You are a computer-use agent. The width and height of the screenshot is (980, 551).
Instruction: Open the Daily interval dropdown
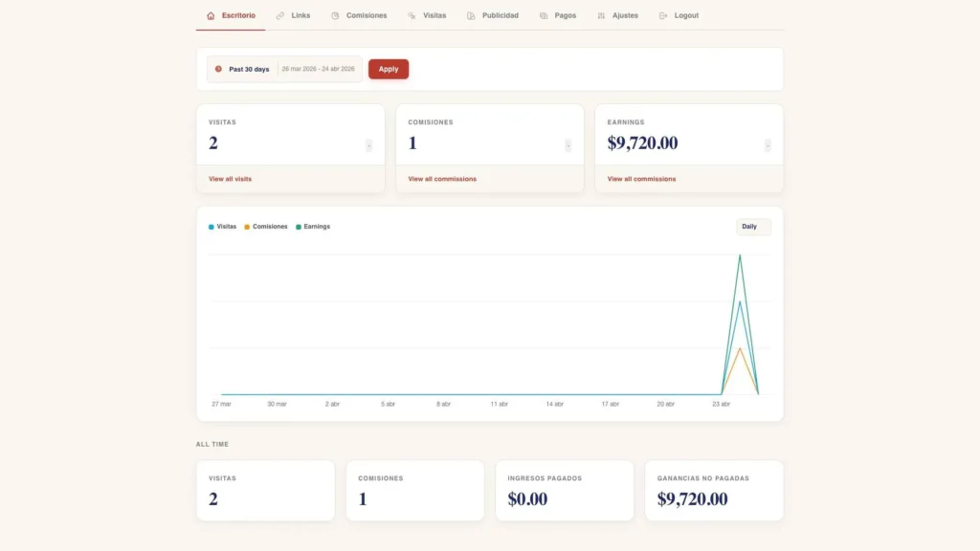(752, 227)
